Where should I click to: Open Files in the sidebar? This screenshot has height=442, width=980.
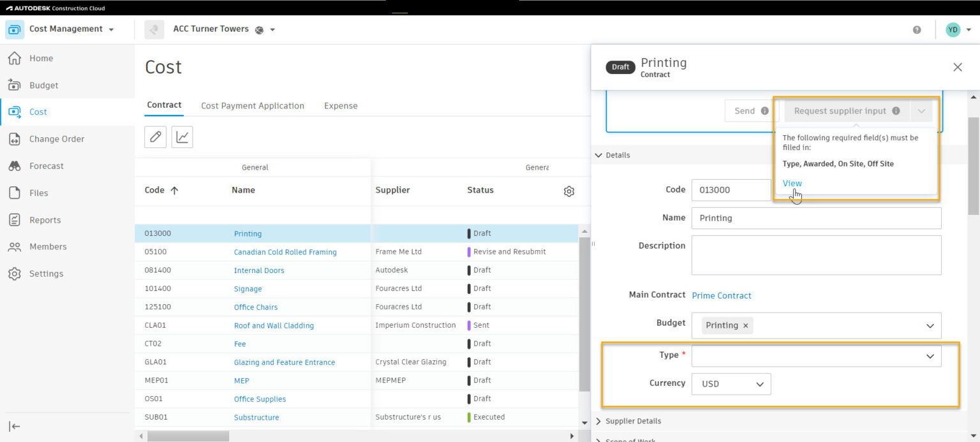tap(38, 193)
